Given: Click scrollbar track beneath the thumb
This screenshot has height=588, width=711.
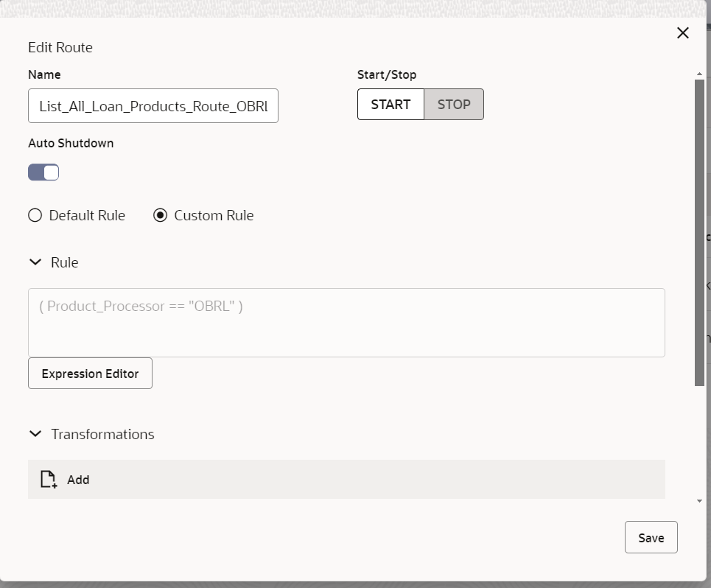Looking at the screenshot, I should tap(699, 441).
